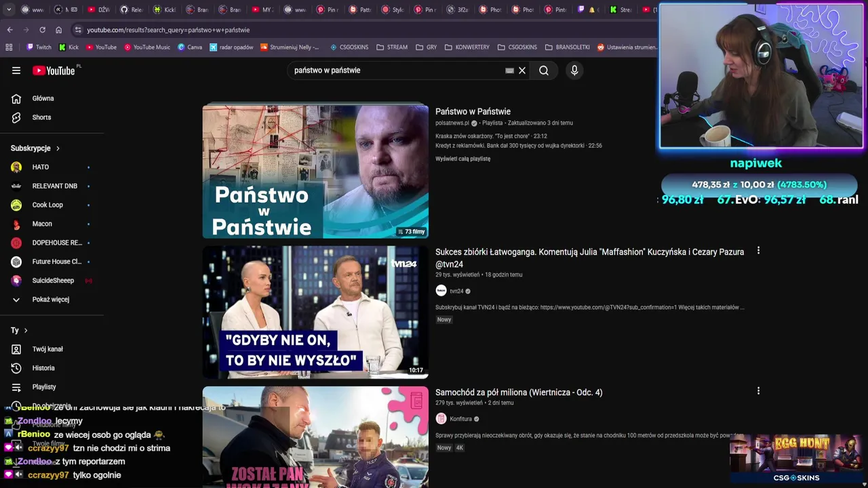The height and width of the screenshot is (488, 868).
Task: Open browser home page icon
Action: 58,30
